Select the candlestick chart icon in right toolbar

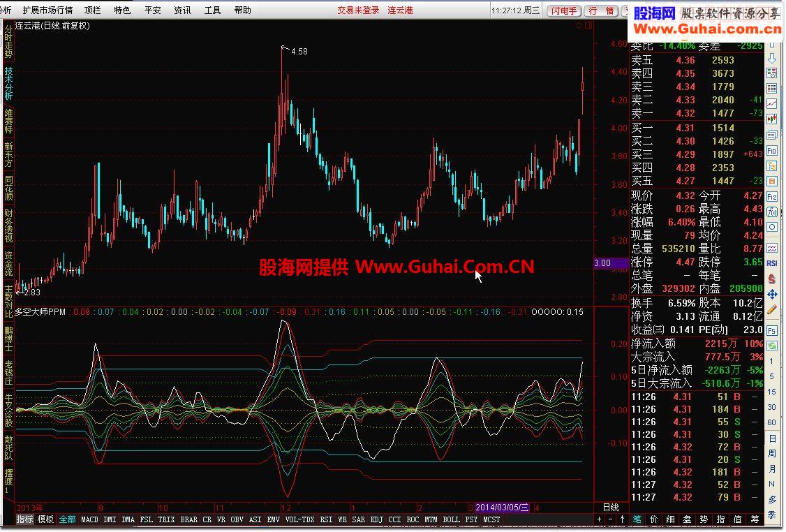772,119
